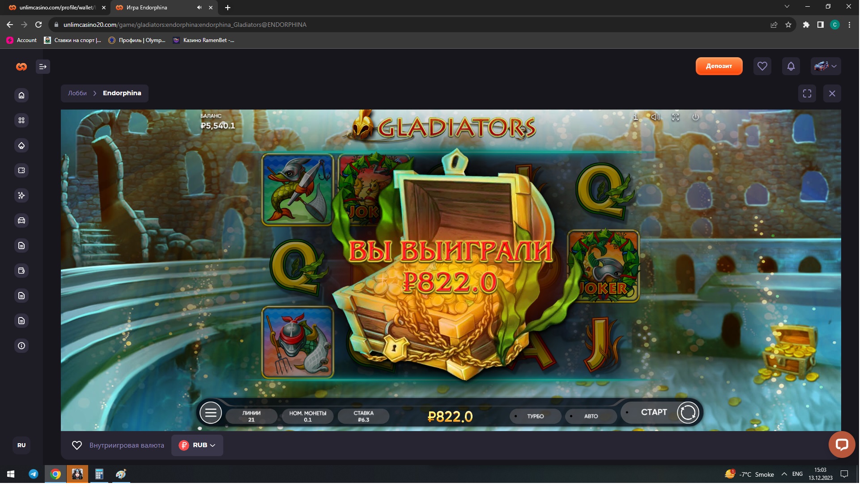This screenshot has width=868, height=491.
Task: Enable the АВТО autoplay option
Action: click(591, 416)
